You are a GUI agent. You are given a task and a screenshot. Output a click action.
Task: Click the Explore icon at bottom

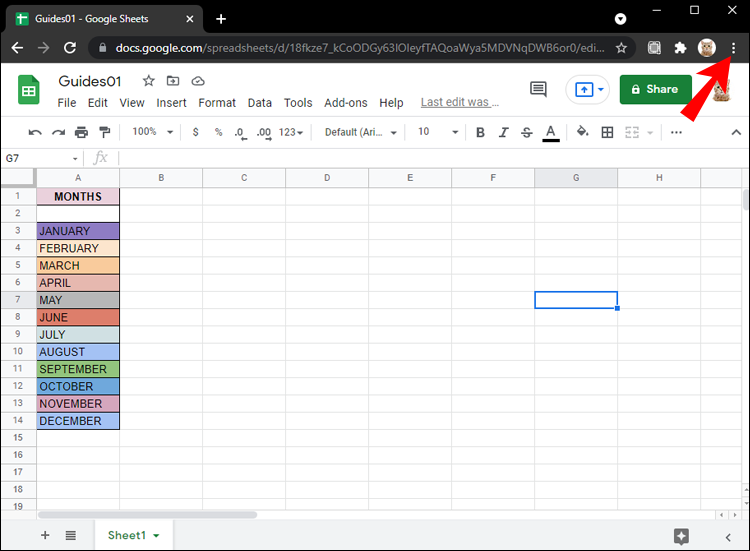point(681,536)
